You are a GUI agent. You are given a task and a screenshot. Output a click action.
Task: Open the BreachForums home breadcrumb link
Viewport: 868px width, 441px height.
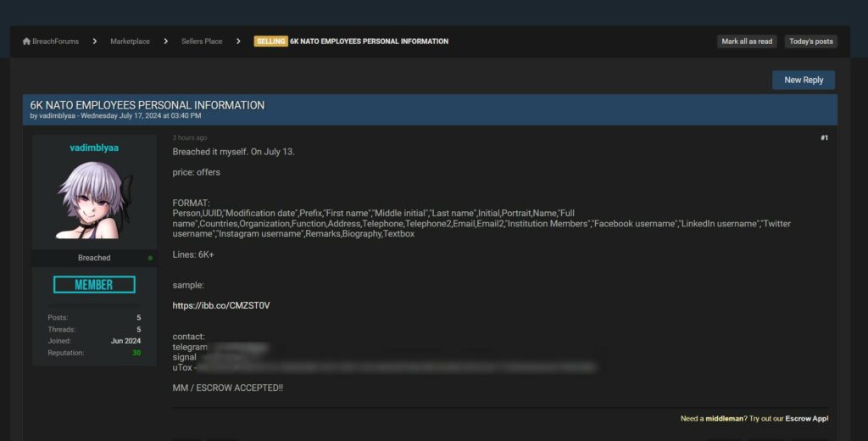(x=55, y=42)
